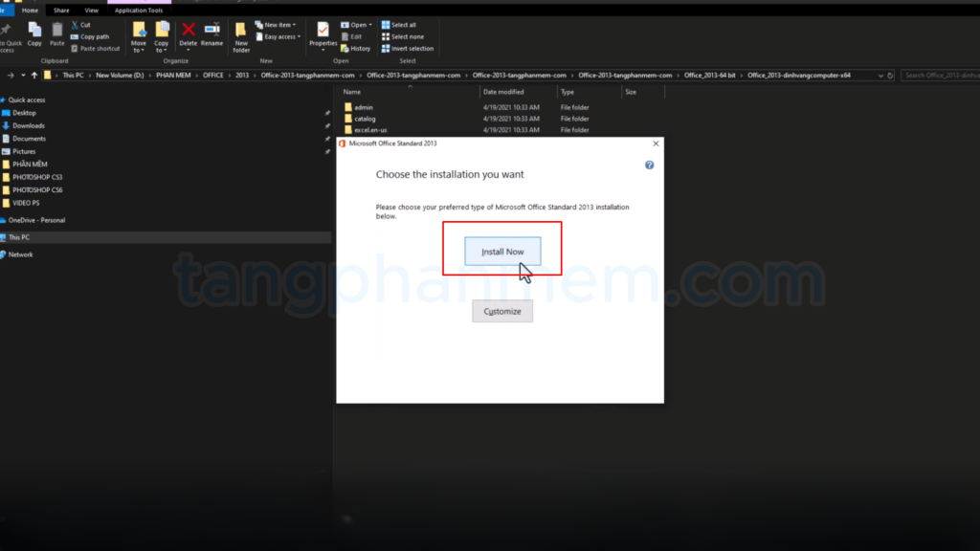Click Select all in ribbon
This screenshot has height=551, width=980.
399,25
